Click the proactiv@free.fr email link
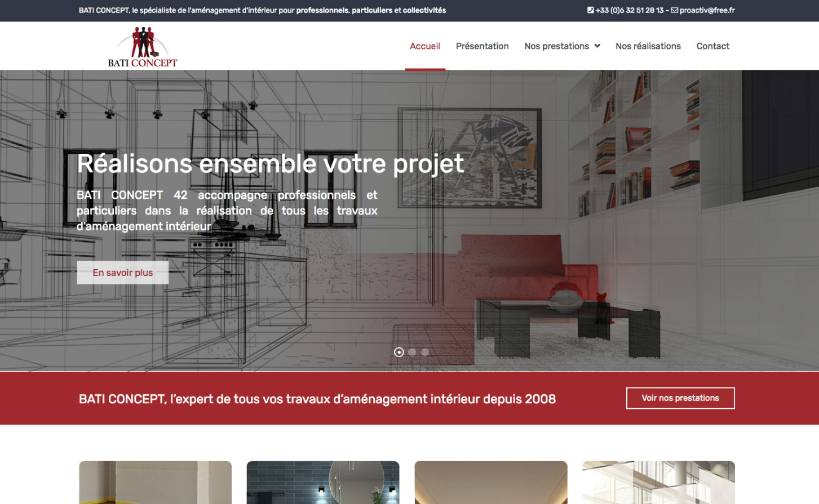The width and height of the screenshot is (819, 504). 707,10
